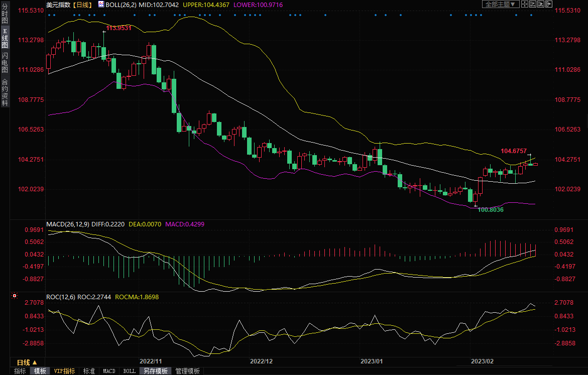Image resolution: width=588 pixels, height=375 pixels.
Task: Click the small red gear icon beside ROC
Action: pyautogui.click(x=14, y=296)
